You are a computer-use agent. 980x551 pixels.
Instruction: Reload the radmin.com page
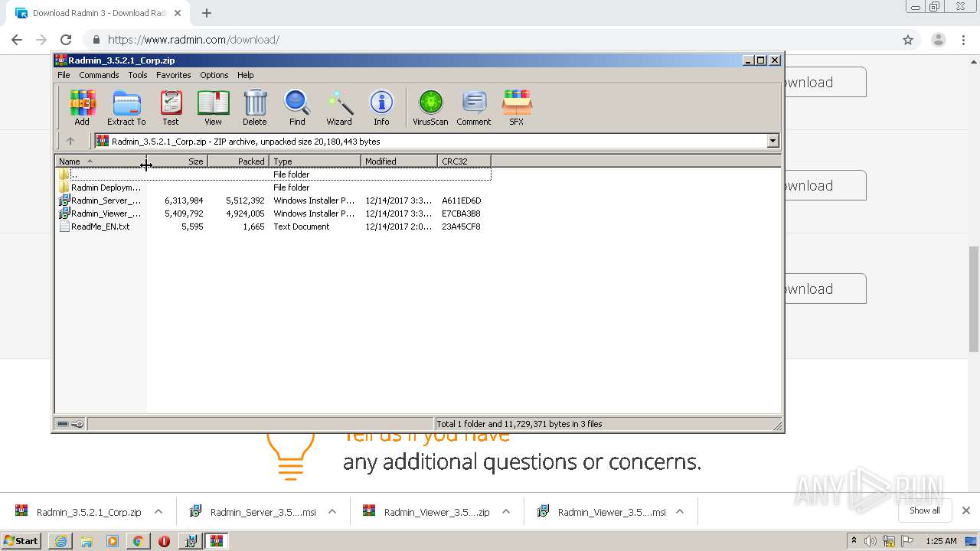coord(66,40)
